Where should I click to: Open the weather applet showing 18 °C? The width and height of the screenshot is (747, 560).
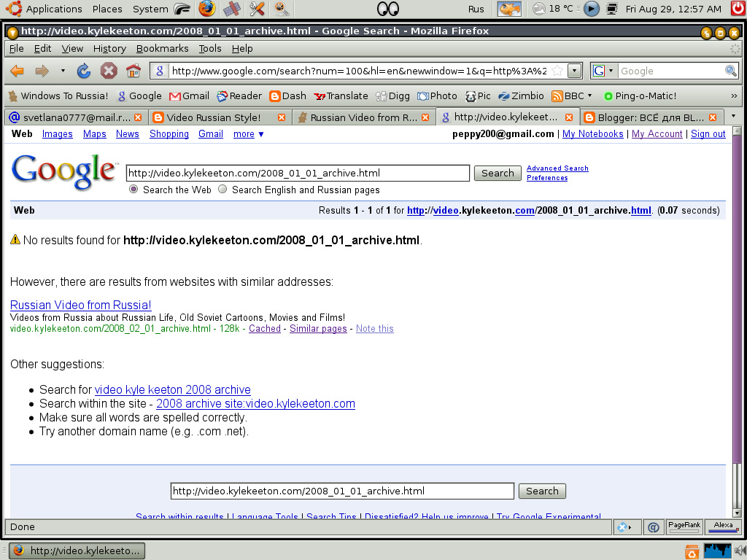coord(553,9)
